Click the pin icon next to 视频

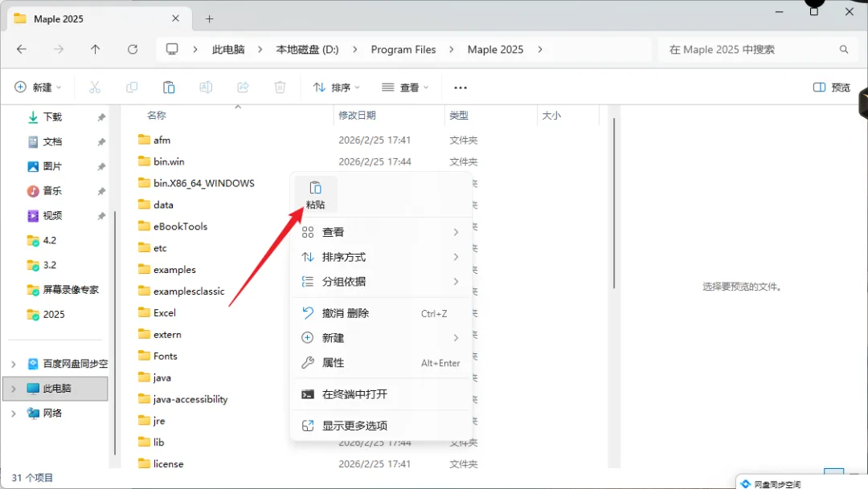(101, 216)
